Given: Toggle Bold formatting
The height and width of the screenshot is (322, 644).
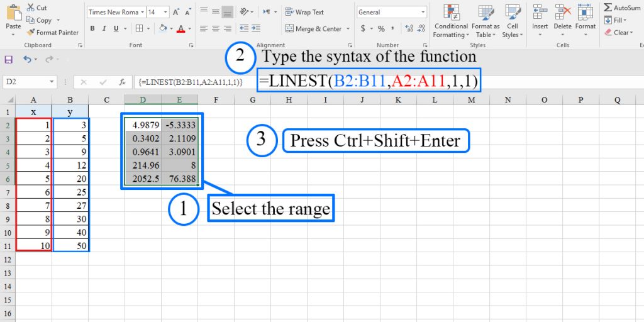Looking at the screenshot, I should (92, 28).
